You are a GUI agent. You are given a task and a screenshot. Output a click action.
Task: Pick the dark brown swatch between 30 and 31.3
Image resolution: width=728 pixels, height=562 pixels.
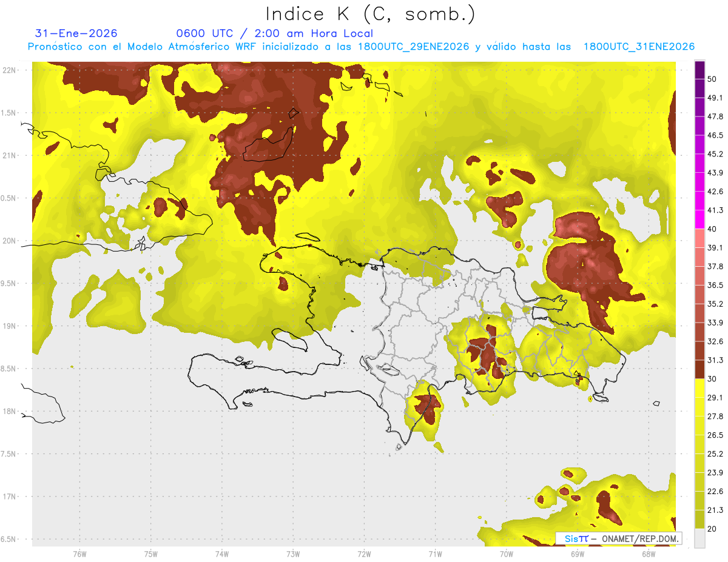click(699, 370)
